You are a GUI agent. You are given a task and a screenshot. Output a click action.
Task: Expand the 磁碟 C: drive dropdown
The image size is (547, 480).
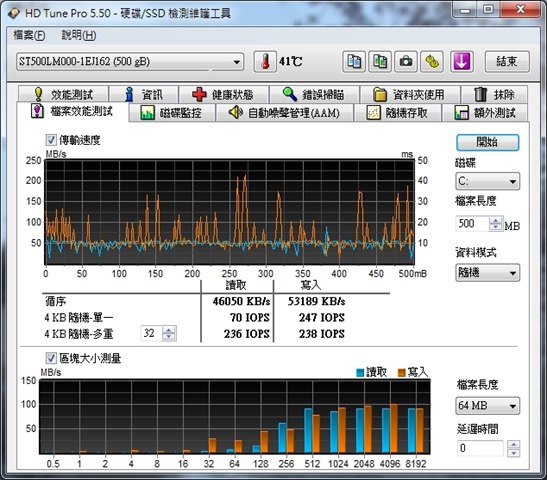point(487,181)
